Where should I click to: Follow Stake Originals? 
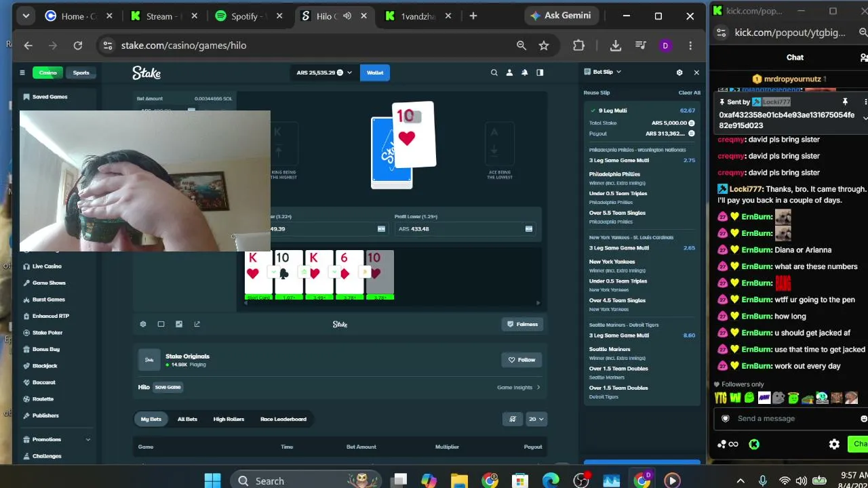point(522,360)
